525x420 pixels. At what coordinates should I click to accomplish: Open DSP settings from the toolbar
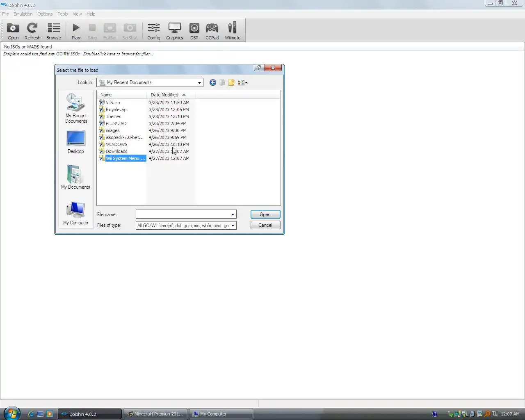[x=194, y=31]
